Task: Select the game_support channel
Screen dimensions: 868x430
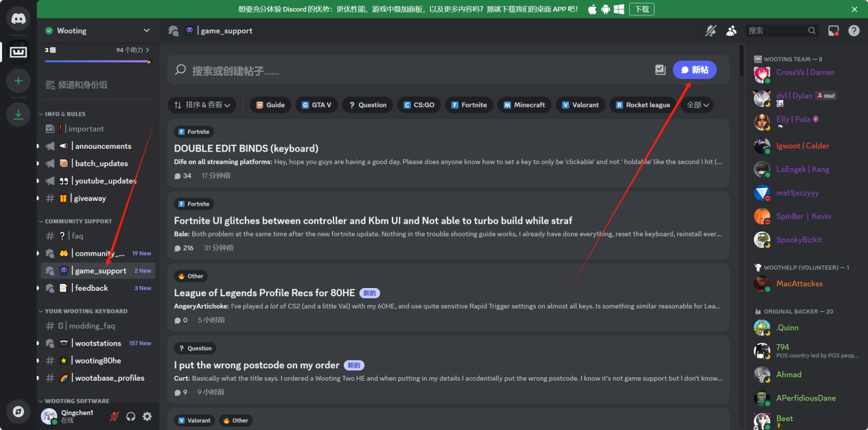Action: coord(98,271)
